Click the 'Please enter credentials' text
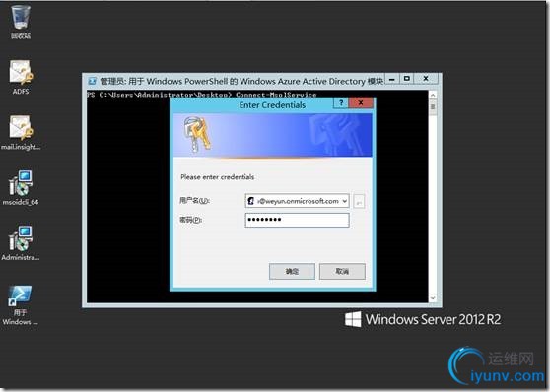550x392 pixels. pyautogui.click(x=217, y=177)
